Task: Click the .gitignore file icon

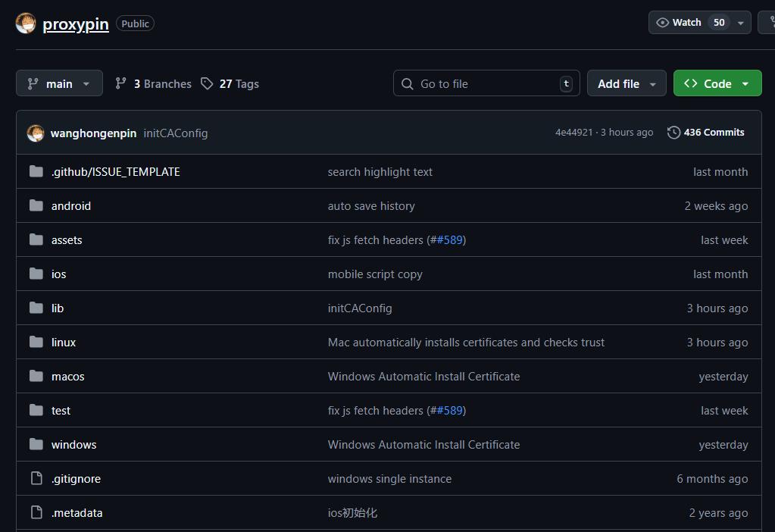Action: coord(36,478)
